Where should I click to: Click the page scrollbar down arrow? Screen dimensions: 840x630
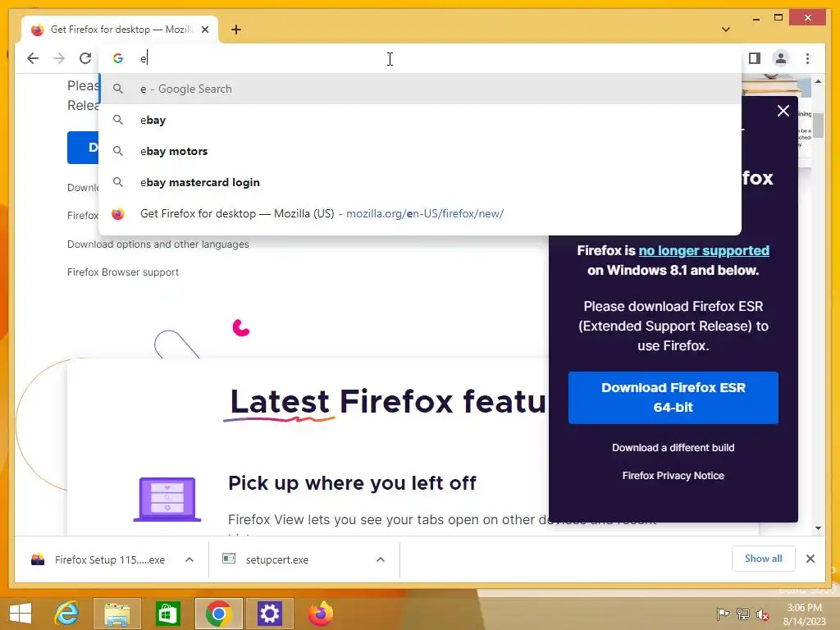(x=818, y=528)
